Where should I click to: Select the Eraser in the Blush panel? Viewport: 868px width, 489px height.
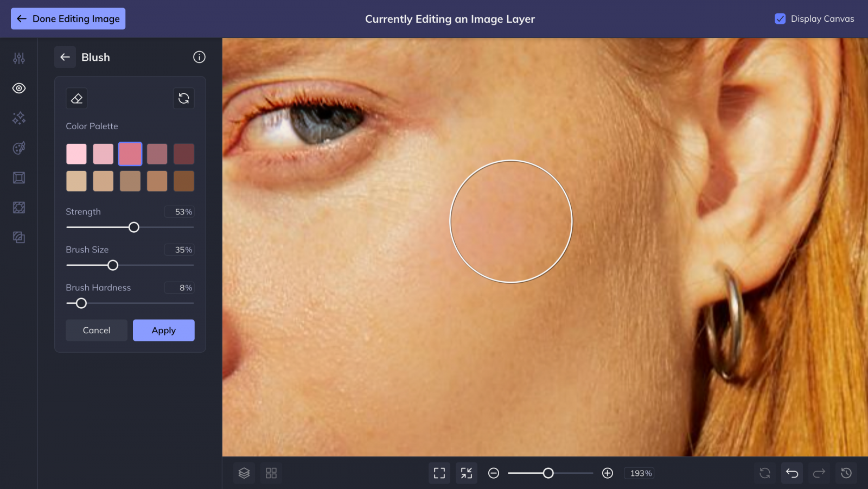[76, 98]
